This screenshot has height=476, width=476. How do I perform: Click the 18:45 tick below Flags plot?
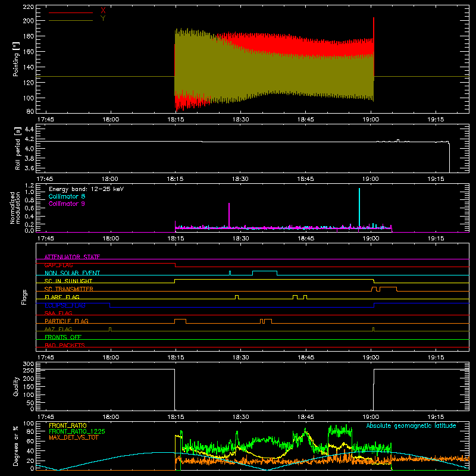pos(306,358)
